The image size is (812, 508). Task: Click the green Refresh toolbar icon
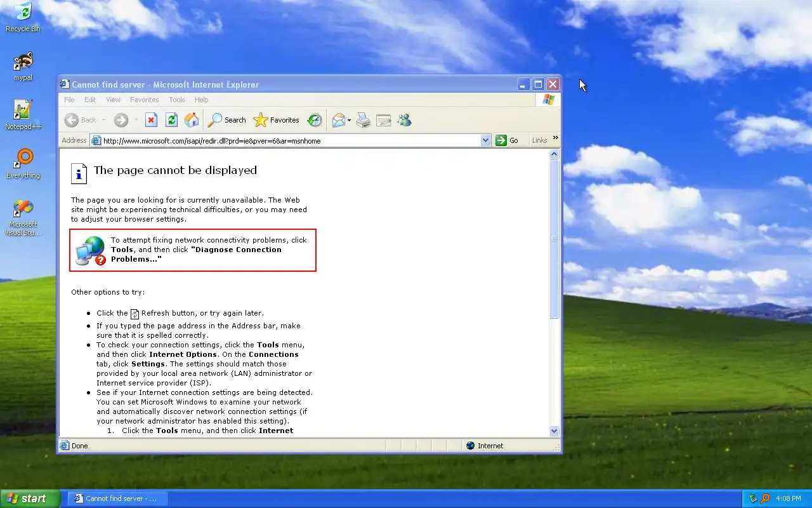click(171, 120)
